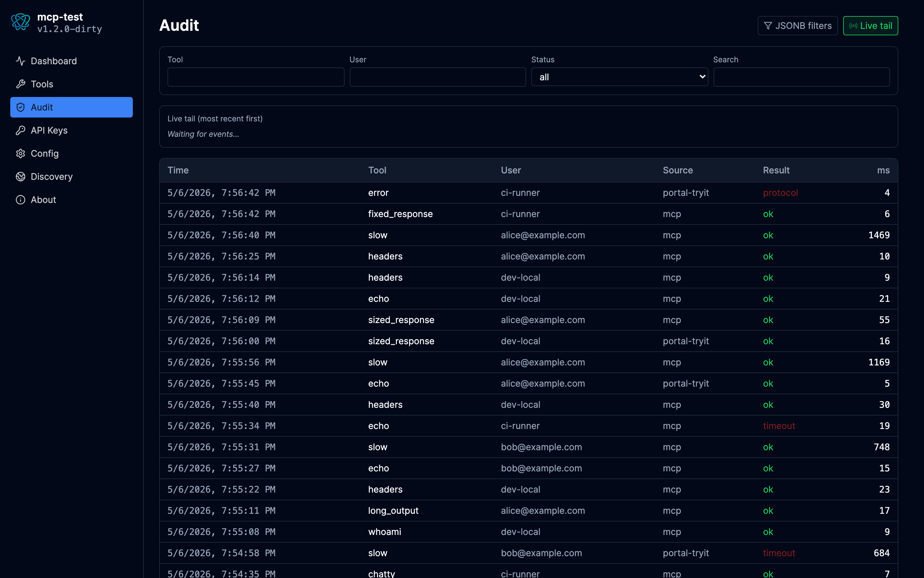The height and width of the screenshot is (578, 924).
Task: Click echo in the 7:56:12 PM row
Action: point(378,299)
